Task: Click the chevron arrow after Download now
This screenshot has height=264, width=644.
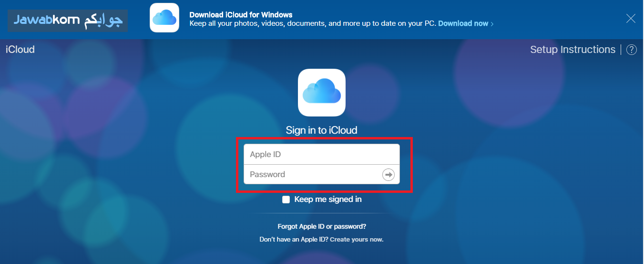Action: pyautogui.click(x=492, y=23)
